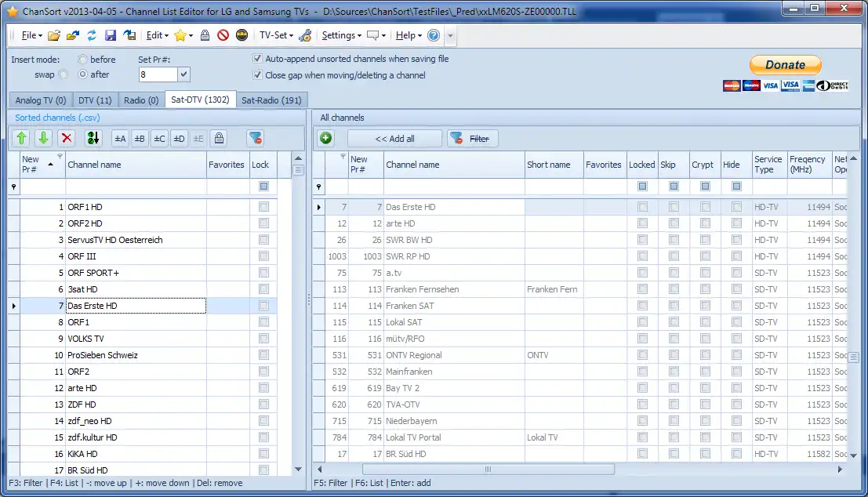
Task: Click the red prohibited skip-channel icon
Action: pyautogui.click(x=223, y=35)
